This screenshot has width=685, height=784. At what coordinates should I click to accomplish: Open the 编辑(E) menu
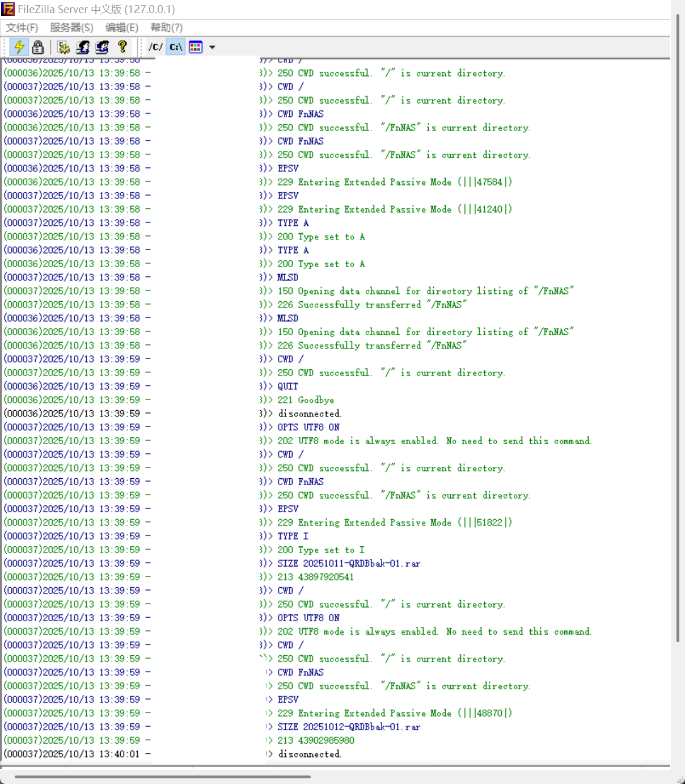pos(122,28)
